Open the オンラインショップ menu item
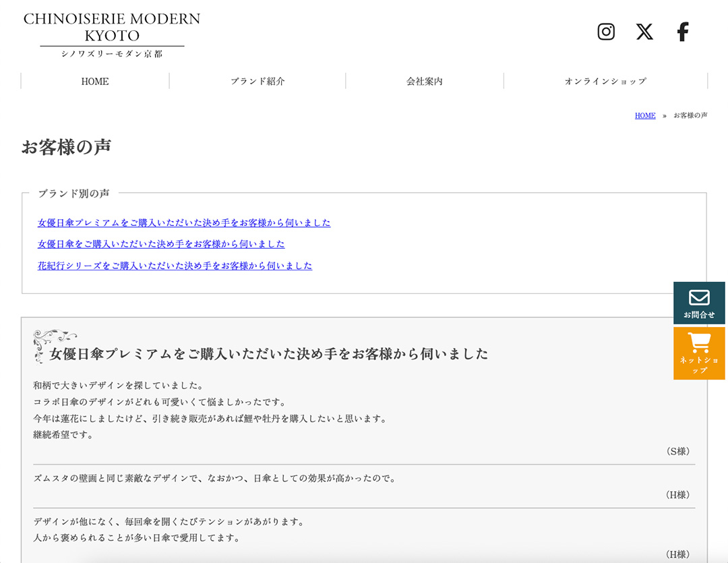728x563 pixels. [605, 82]
